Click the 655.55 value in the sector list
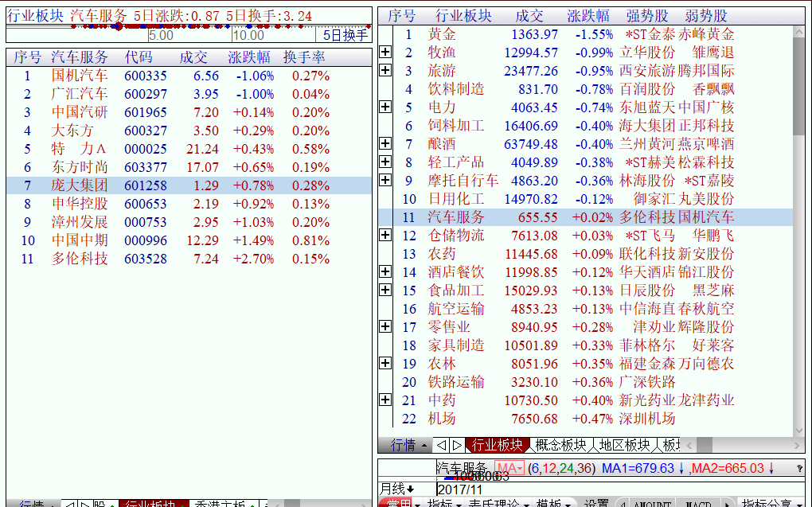The image size is (812, 507). [538, 217]
